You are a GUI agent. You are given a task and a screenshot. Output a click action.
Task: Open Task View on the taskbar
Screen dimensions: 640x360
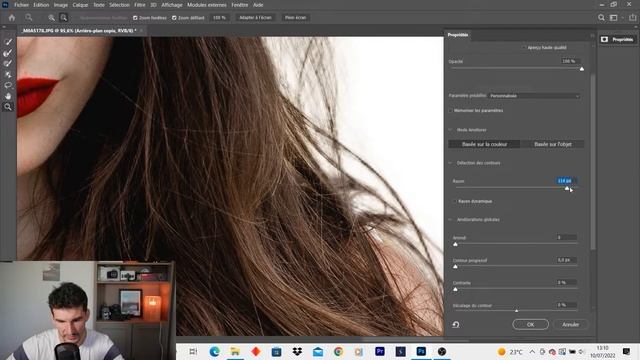coord(193,351)
